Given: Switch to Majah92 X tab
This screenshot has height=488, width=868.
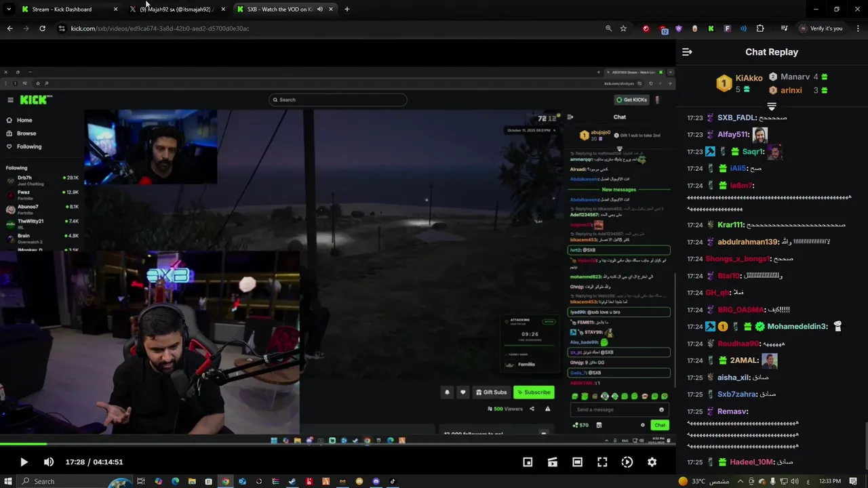Looking at the screenshot, I should coord(176,9).
